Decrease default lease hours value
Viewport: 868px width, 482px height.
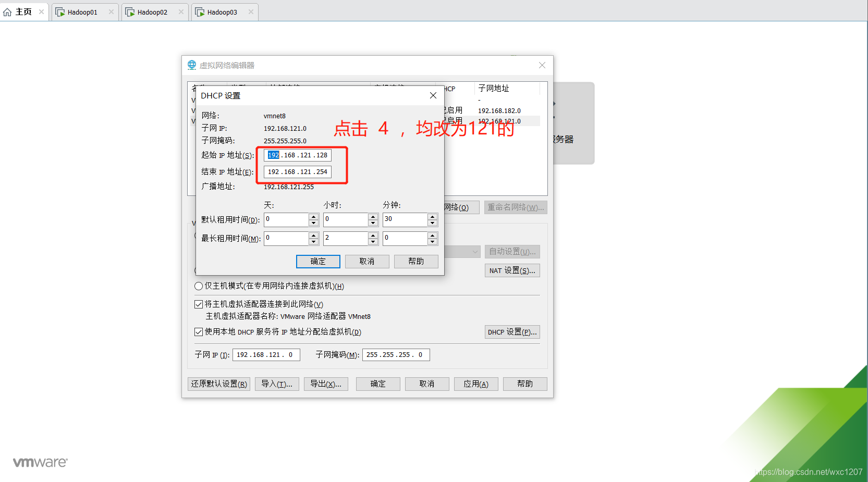(373, 223)
